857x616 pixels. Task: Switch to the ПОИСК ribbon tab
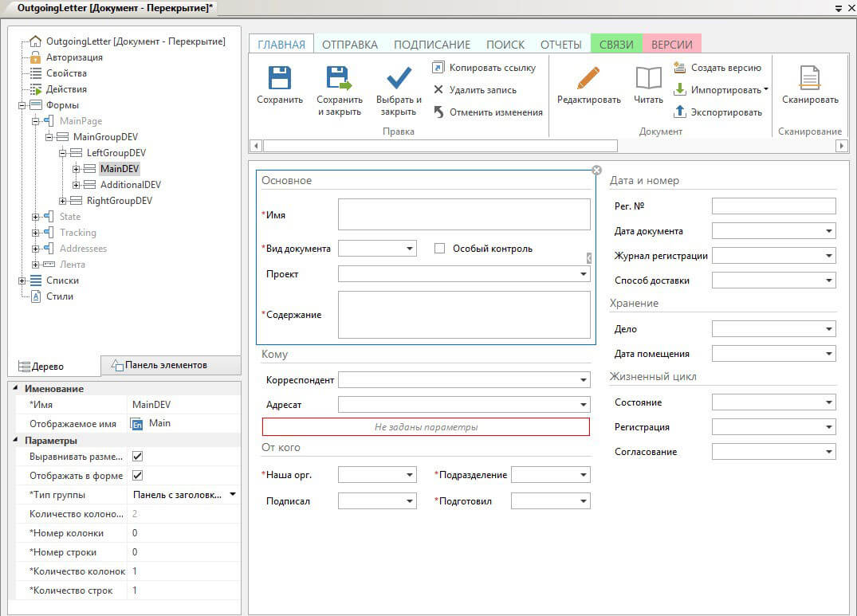coord(505,45)
